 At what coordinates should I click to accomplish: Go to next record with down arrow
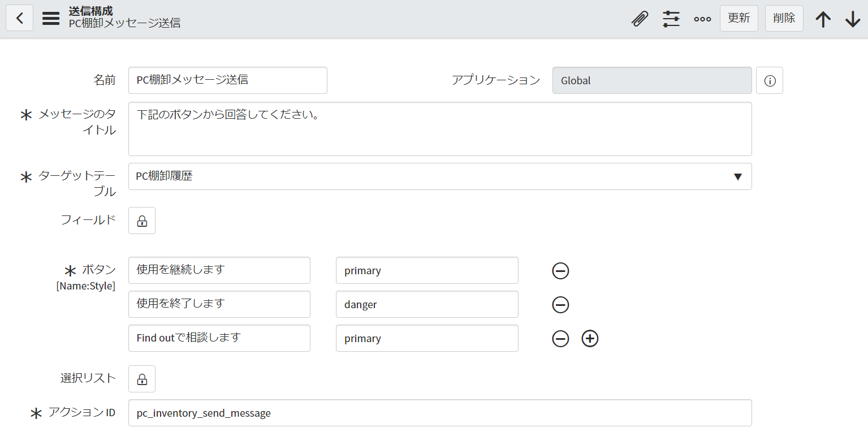tap(853, 19)
